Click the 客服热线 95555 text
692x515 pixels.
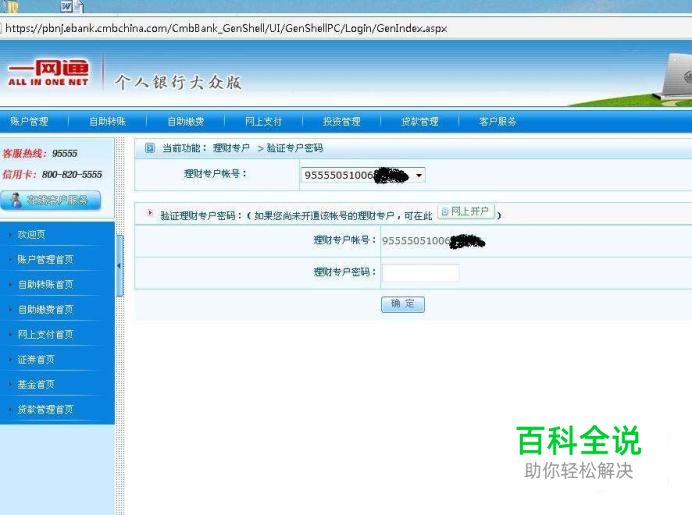(x=40, y=154)
